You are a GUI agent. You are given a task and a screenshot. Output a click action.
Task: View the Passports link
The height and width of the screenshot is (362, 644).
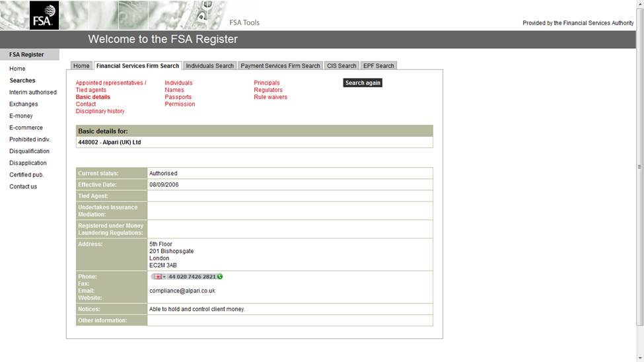178,97
